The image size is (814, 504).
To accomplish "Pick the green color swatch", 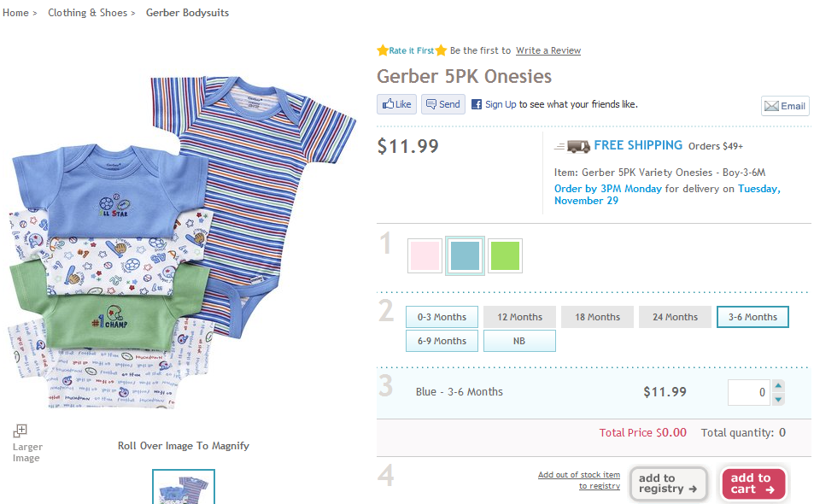I will pos(505,255).
